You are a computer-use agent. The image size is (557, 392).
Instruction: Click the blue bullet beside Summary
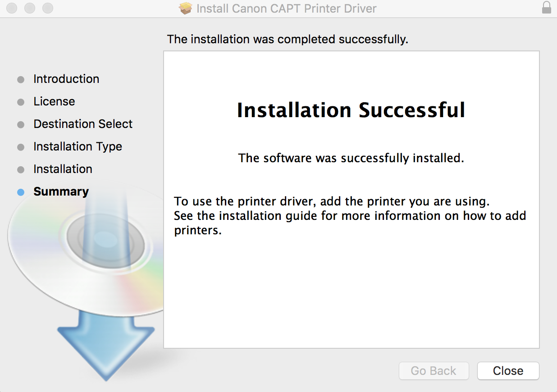pyautogui.click(x=21, y=192)
